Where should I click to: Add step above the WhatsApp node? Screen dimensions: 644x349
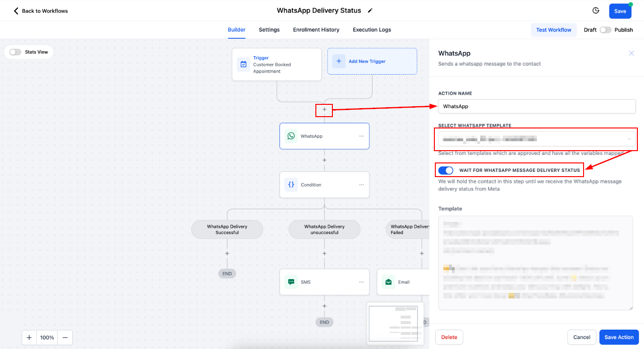point(324,110)
